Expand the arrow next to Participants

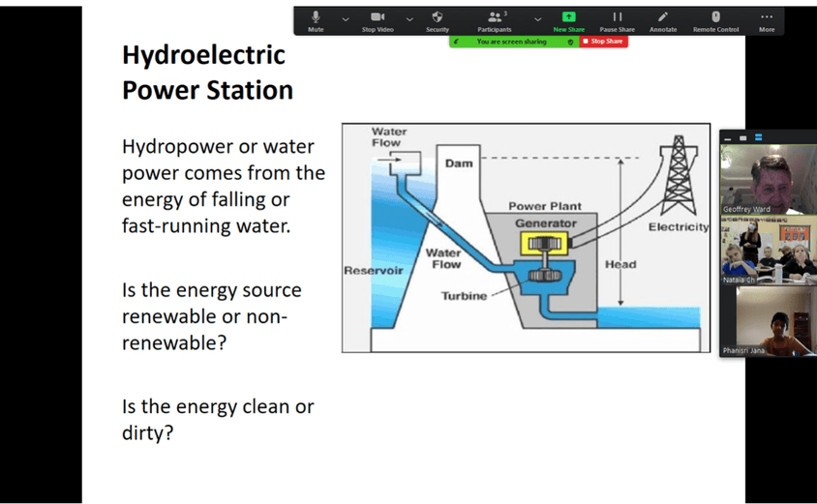(x=538, y=18)
